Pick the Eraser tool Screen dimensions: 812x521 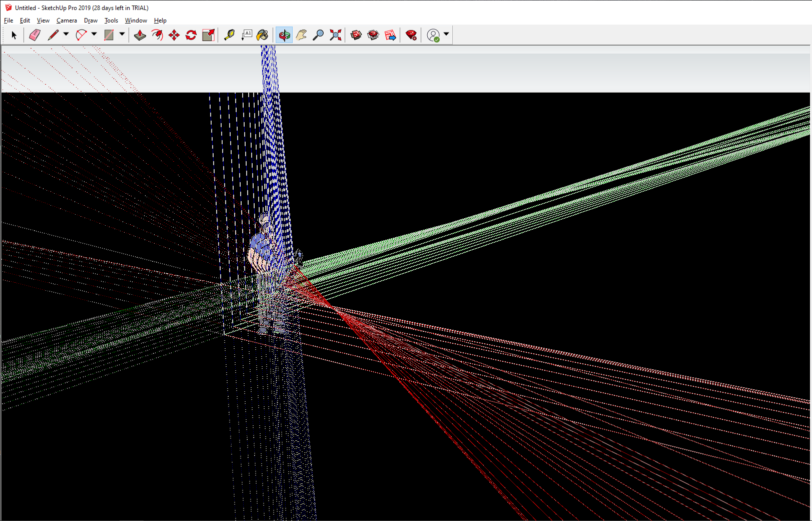pyautogui.click(x=35, y=35)
